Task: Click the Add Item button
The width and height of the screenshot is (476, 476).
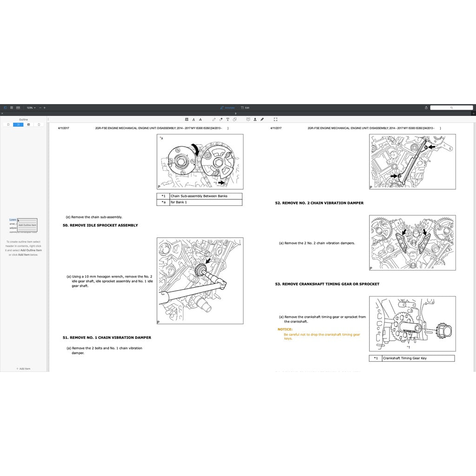Action: [23, 369]
